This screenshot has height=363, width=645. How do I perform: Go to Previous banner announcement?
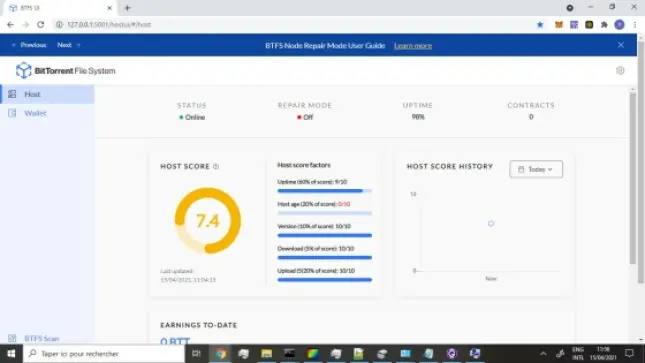[x=29, y=45]
